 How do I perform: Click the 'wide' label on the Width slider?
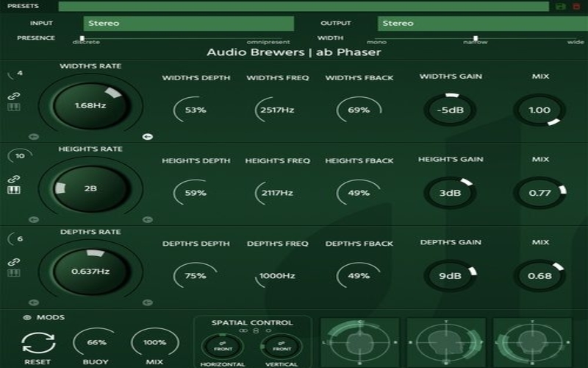tap(576, 42)
